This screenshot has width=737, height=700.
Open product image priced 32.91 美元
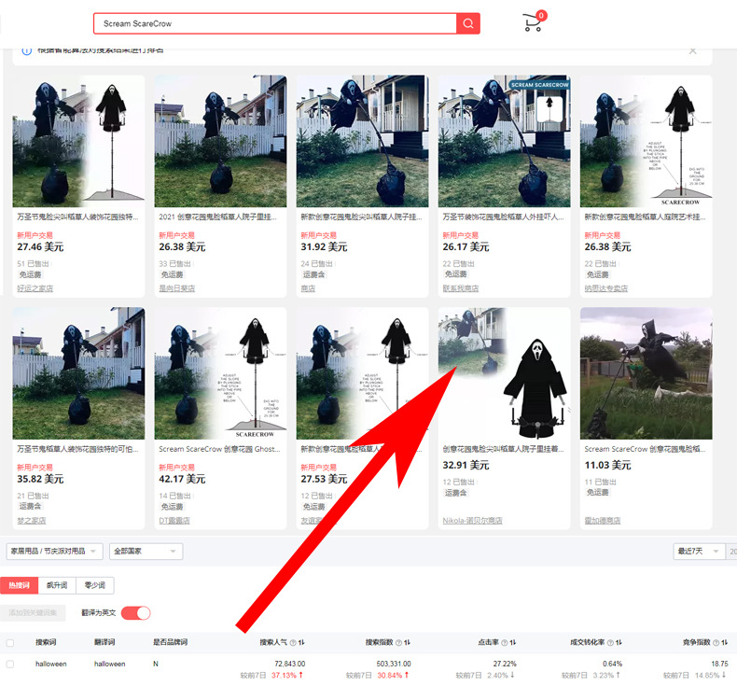coord(505,373)
